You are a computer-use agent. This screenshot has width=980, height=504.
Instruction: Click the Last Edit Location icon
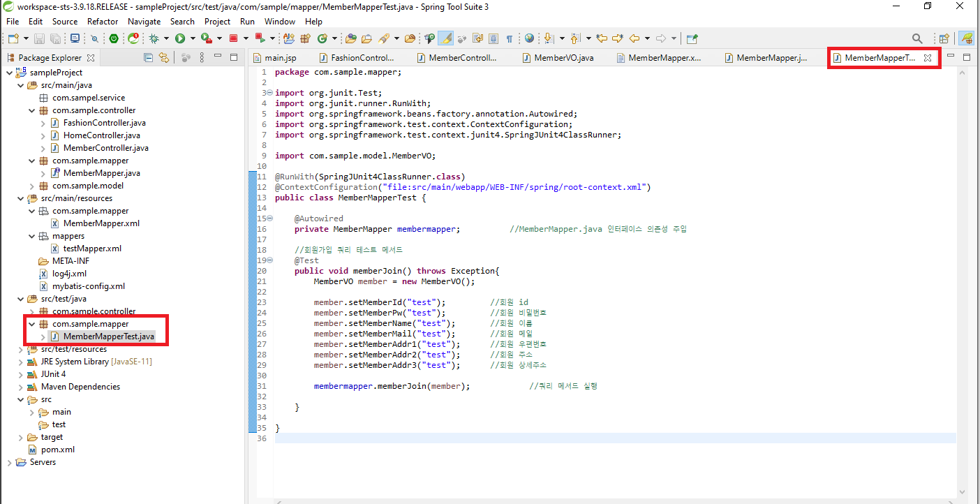[601, 38]
